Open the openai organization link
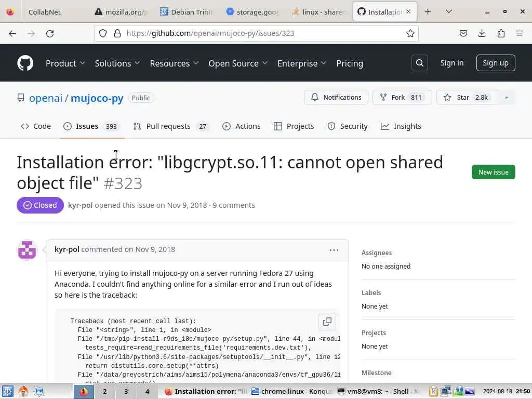The image size is (532, 399). [46, 98]
